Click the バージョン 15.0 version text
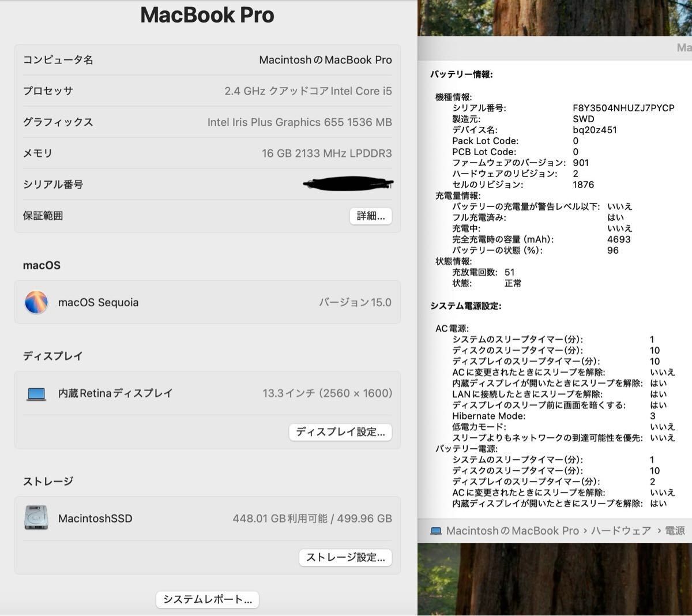This screenshot has width=692, height=616. (355, 303)
